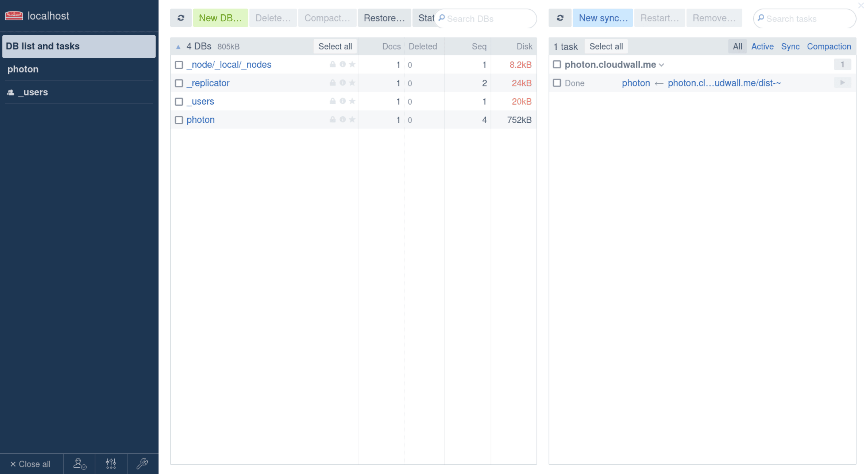
Task: Open the _users database link in the table
Action: (x=200, y=101)
